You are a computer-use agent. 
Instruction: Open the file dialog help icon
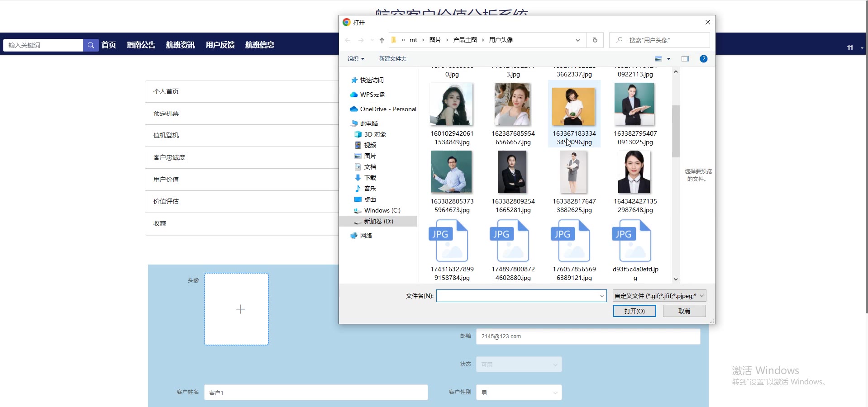coord(703,59)
